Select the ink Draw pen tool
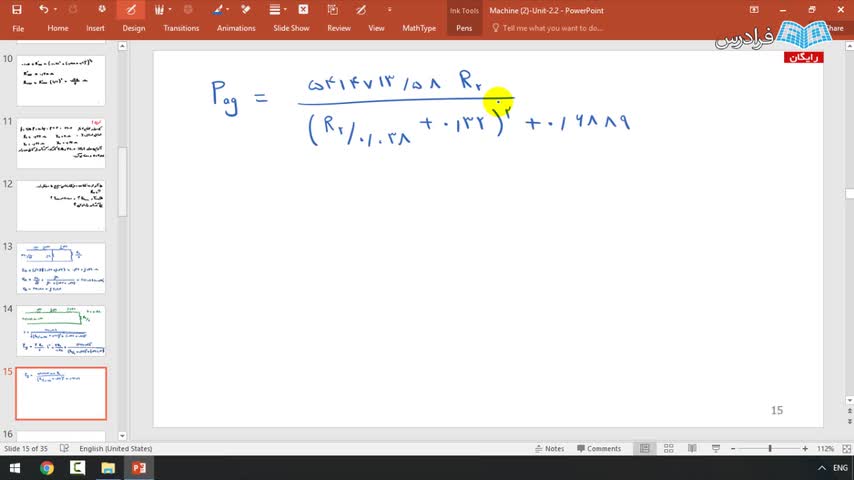 (131, 9)
